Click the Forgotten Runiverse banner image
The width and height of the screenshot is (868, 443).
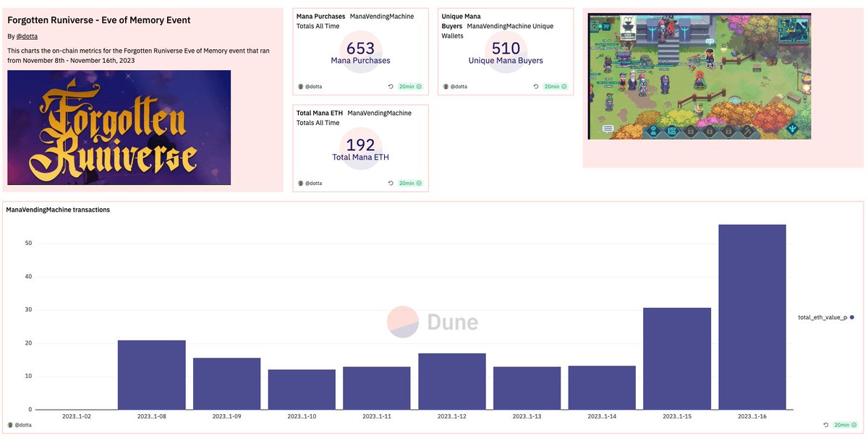pos(118,127)
